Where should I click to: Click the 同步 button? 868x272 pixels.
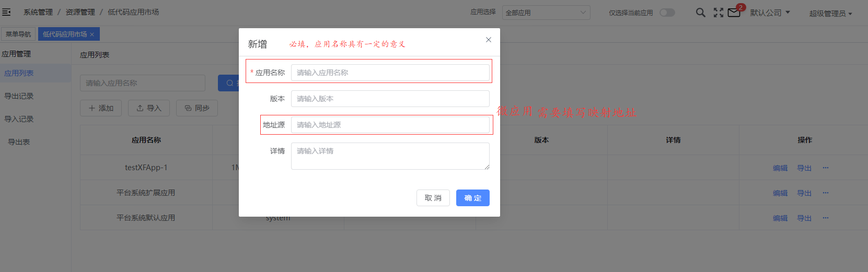coord(197,108)
